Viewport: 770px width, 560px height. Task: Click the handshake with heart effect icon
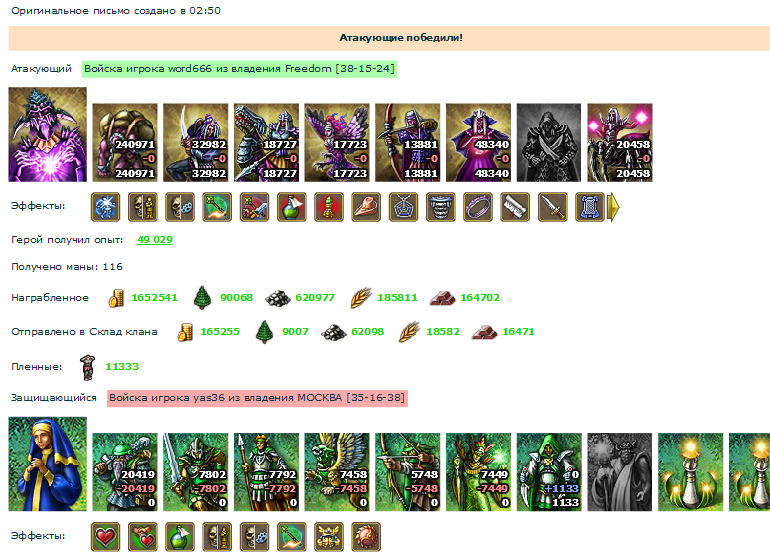tap(142, 536)
